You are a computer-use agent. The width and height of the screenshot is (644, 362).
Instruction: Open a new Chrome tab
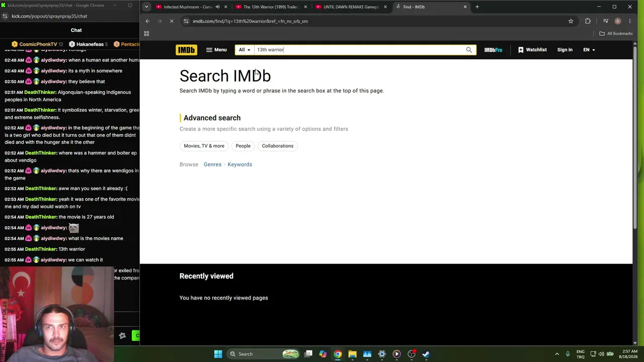point(477,7)
